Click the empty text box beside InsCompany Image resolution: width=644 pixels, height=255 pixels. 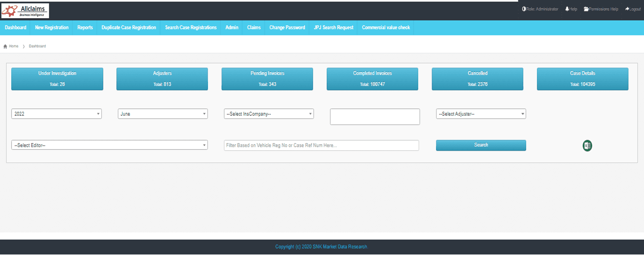click(x=375, y=117)
